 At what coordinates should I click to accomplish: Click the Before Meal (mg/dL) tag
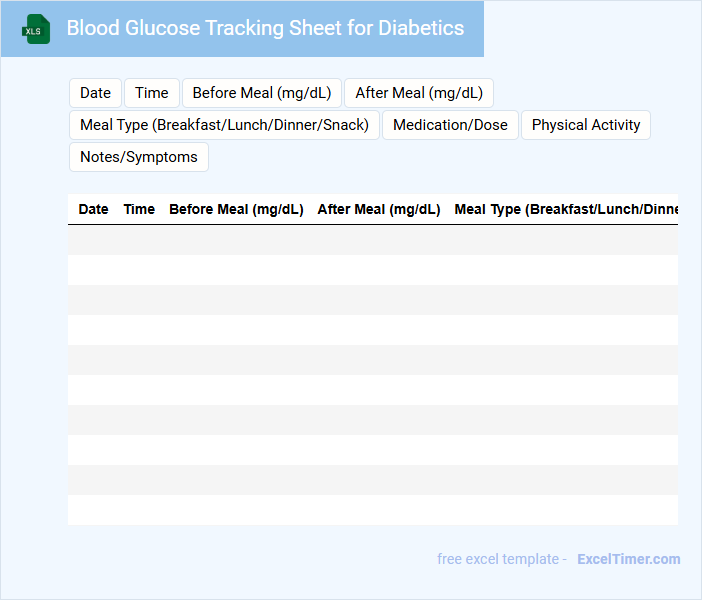point(262,93)
